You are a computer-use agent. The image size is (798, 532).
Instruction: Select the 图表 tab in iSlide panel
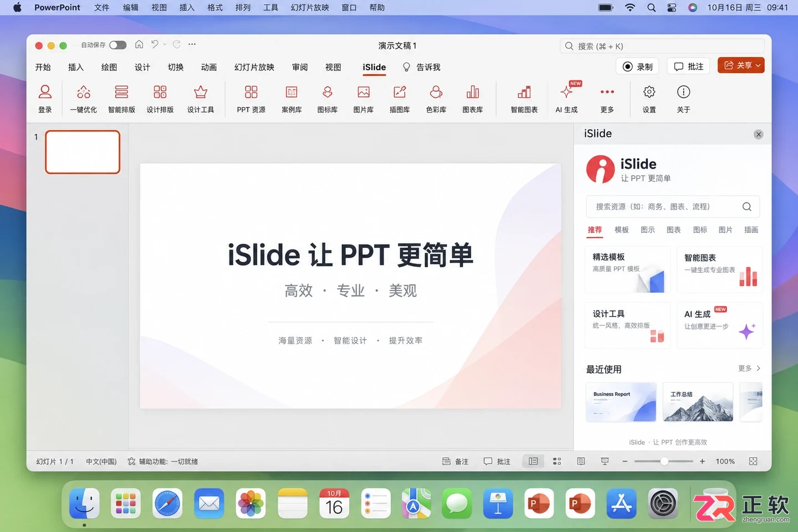673,230
